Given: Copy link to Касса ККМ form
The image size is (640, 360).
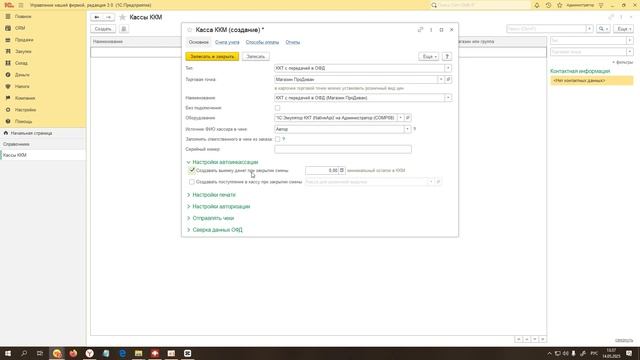Looking at the screenshot, I should pyautogui.click(x=420, y=30).
